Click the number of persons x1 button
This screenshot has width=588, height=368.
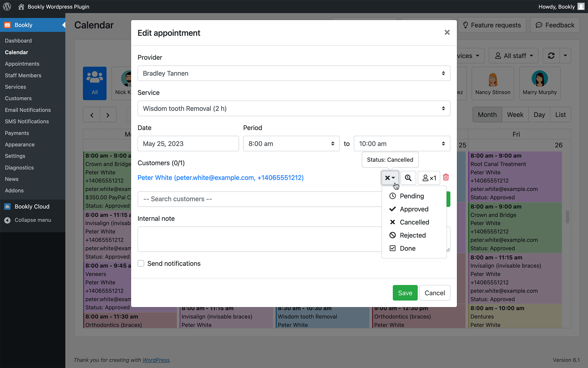pos(429,178)
